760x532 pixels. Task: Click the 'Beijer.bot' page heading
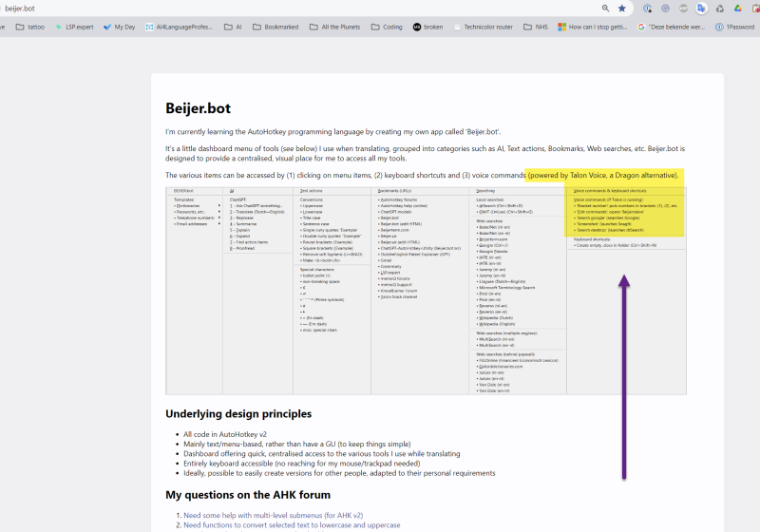[199, 108]
